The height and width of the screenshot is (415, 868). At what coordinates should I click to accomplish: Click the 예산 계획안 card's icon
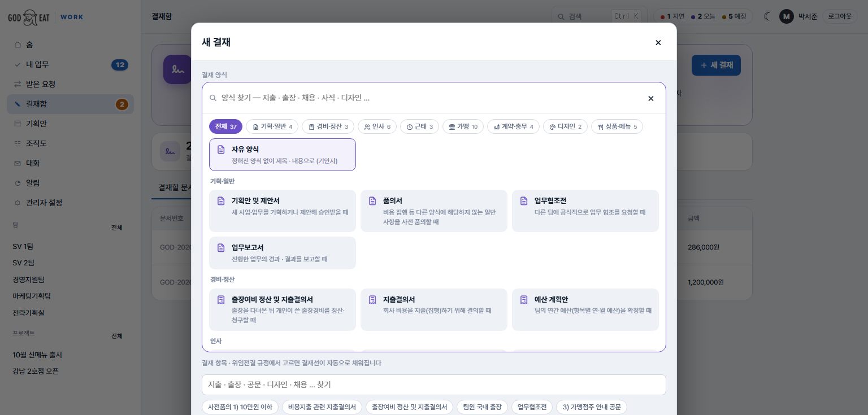tap(524, 299)
